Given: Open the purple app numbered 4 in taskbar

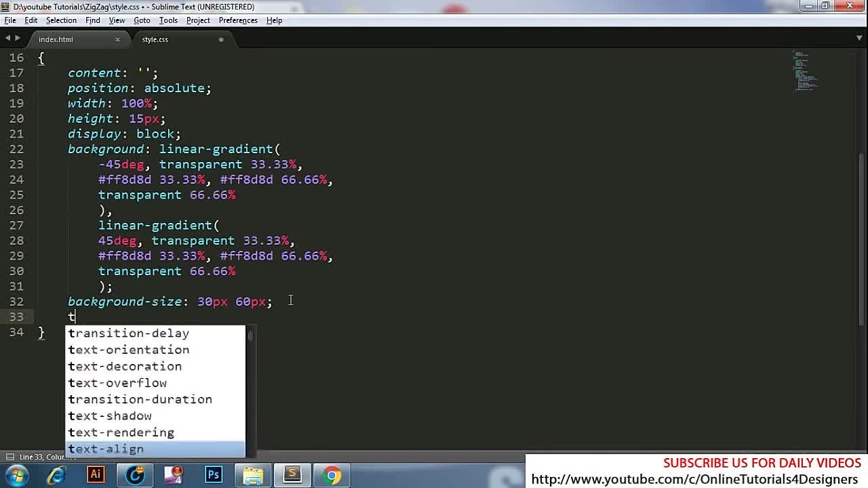Looking at the screenshot, I should click(174, 475).
